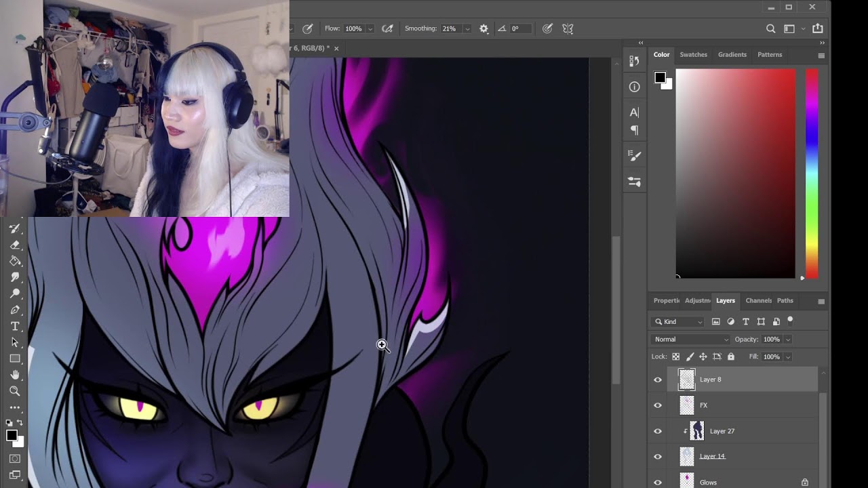Select the Pen tool
This screenshot has width=868, height=488.
click(x=15, y=310)
